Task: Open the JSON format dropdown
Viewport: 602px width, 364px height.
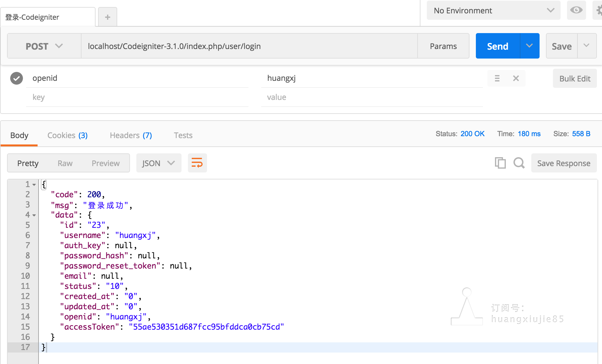Action: (158, 163)
